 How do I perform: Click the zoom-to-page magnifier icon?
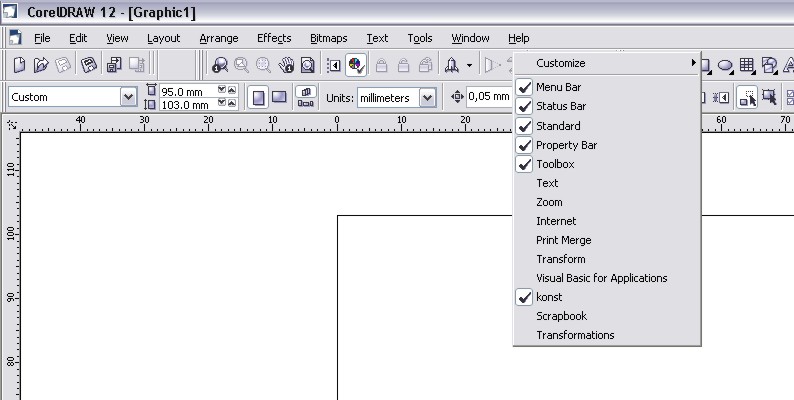(308, 65)
